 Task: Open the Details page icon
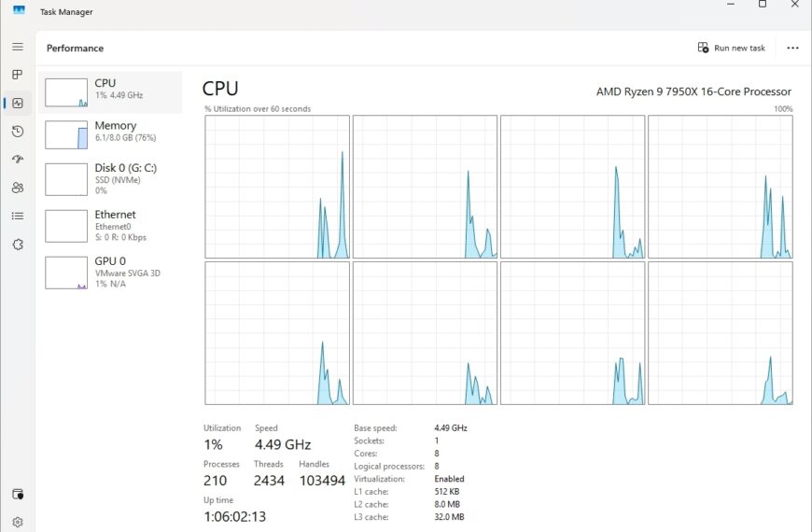(x=18, y=216)
